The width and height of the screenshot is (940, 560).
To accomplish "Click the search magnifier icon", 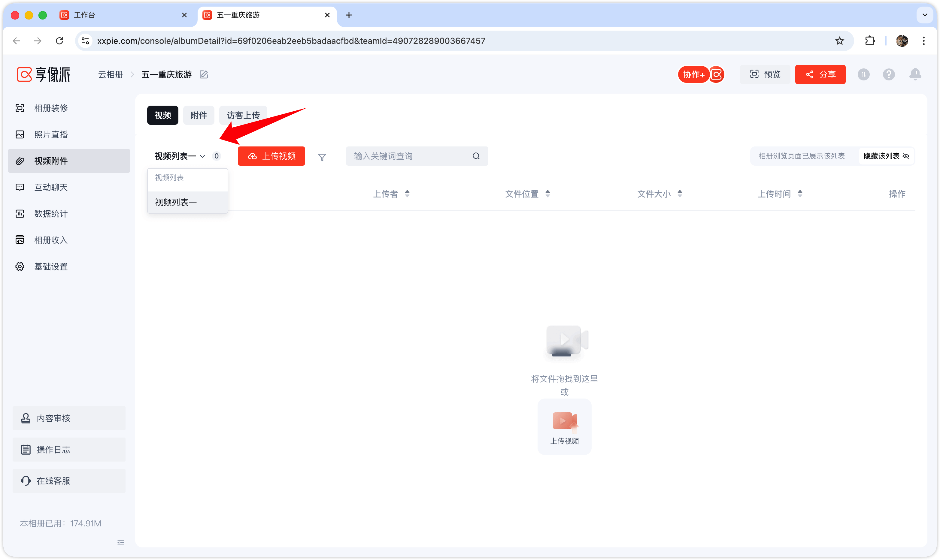I will click(x=476, y=156).
